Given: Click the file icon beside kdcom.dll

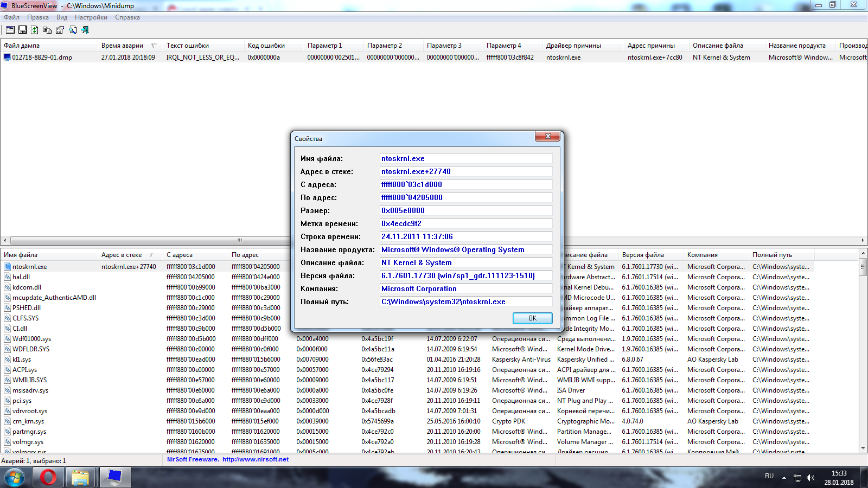Looking at the screenshot, I should 8,287.
